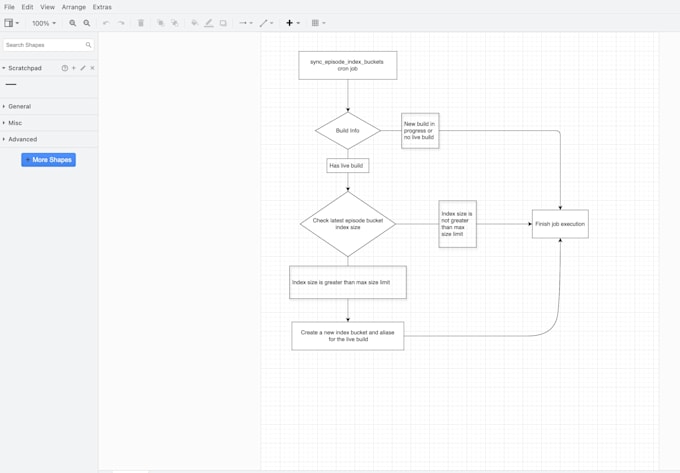Open the File menu
The height and width of the screenshot is (473, 680).
tap(9, 7)
